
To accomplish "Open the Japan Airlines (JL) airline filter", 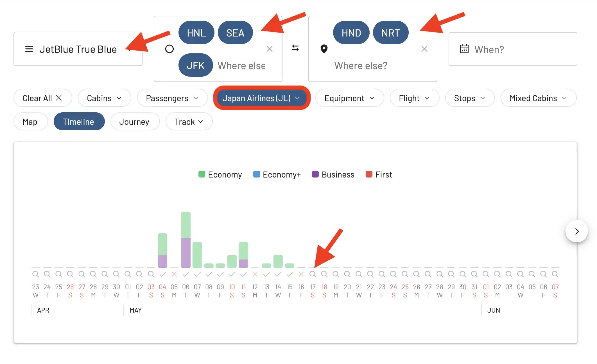I will (262, 98).
